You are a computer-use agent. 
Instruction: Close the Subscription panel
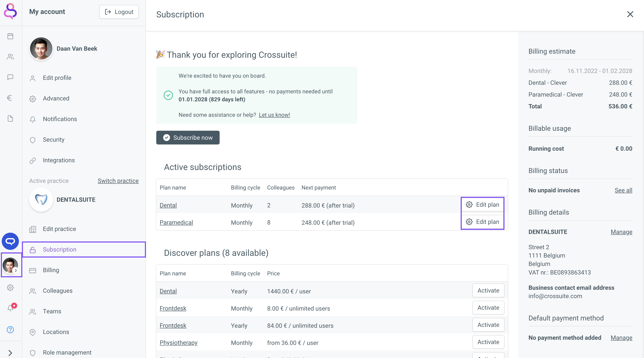click(630, 14)
